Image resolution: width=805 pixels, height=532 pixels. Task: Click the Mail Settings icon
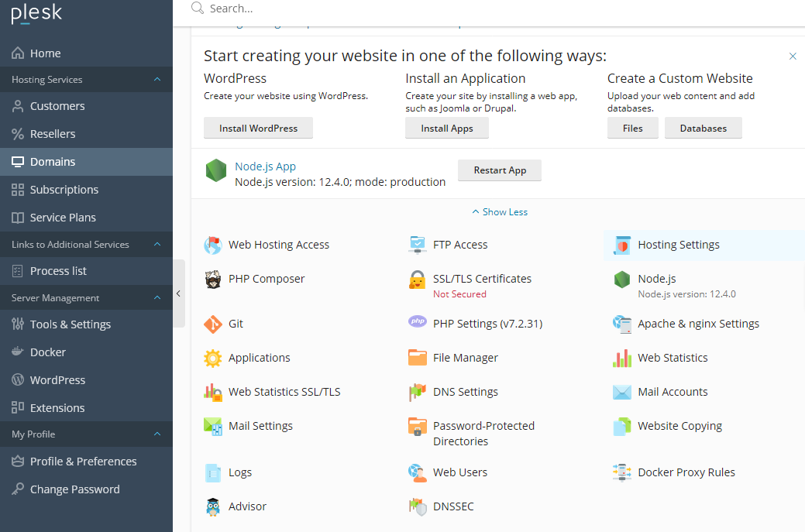[x=212, y=427]
